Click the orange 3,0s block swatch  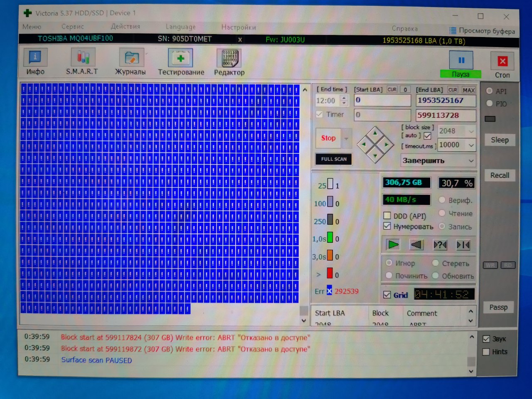pyautogui.click(x=330, y=255)
